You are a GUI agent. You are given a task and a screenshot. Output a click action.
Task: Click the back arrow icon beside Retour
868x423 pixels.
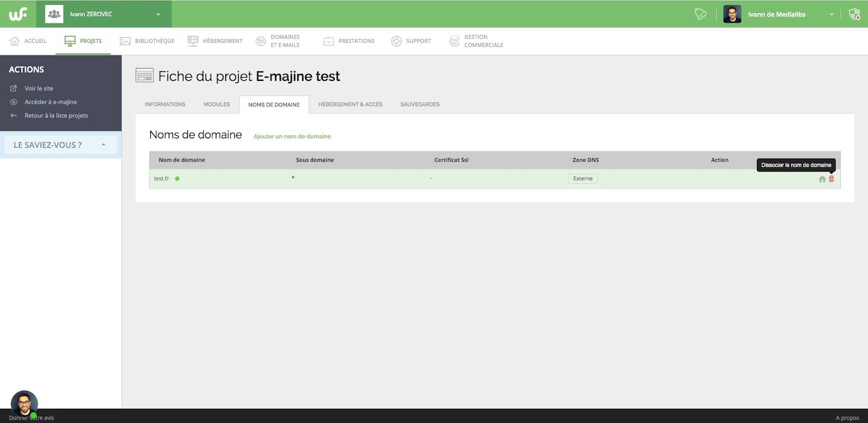[x=14, y=116]
